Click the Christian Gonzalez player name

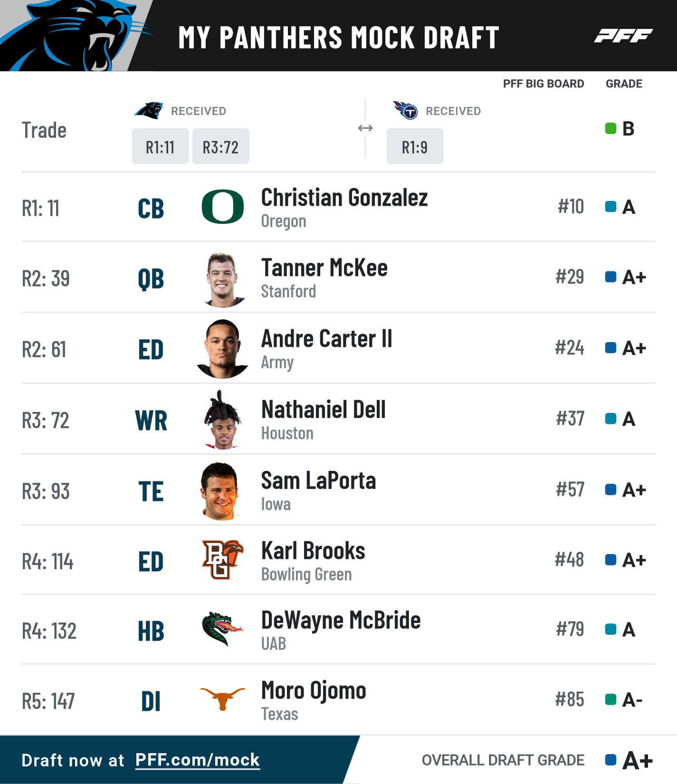coord(344,198)
